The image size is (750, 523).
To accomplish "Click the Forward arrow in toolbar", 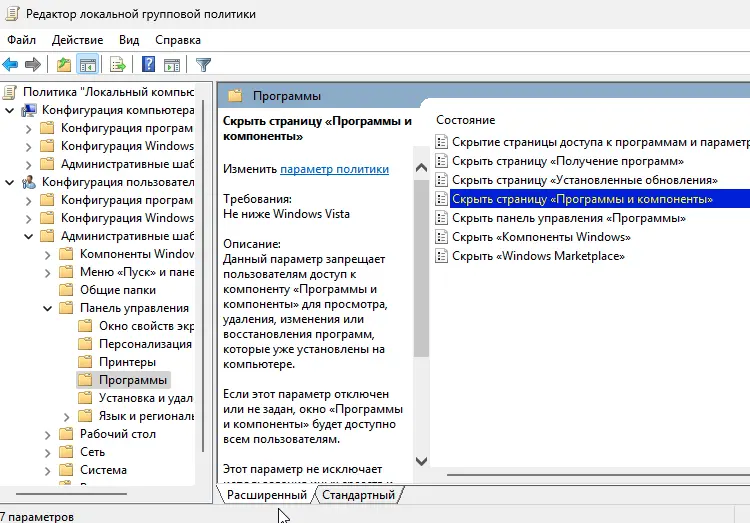I will [33, 65].
